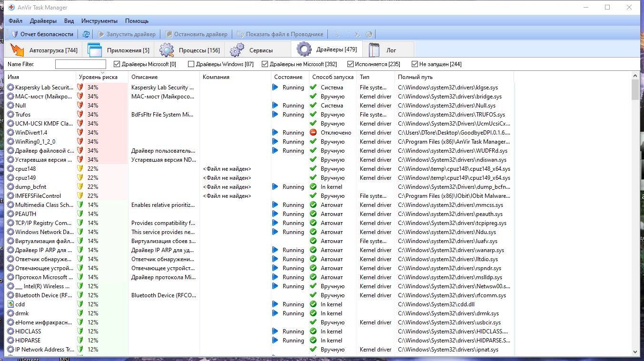Viewport: 644px width, 361px height.
Task: Click green shield in Bluetooth Device row
Action: (80, 295)
